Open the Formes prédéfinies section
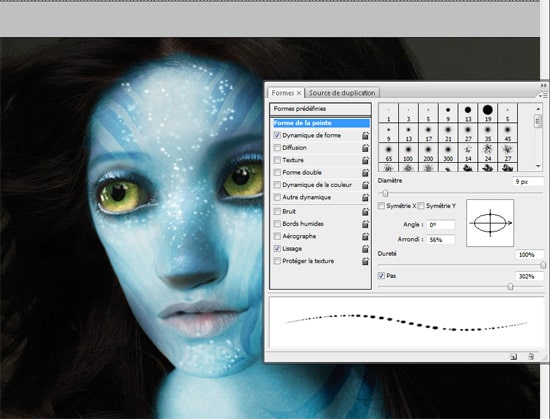The width and height of the screenshot is (550, 419). tap(320, 109)
